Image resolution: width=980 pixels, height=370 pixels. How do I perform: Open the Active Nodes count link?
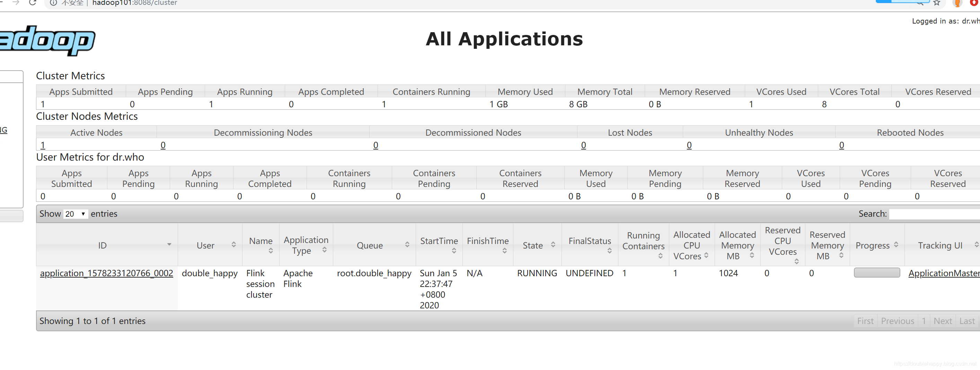[x=43, y=145]
